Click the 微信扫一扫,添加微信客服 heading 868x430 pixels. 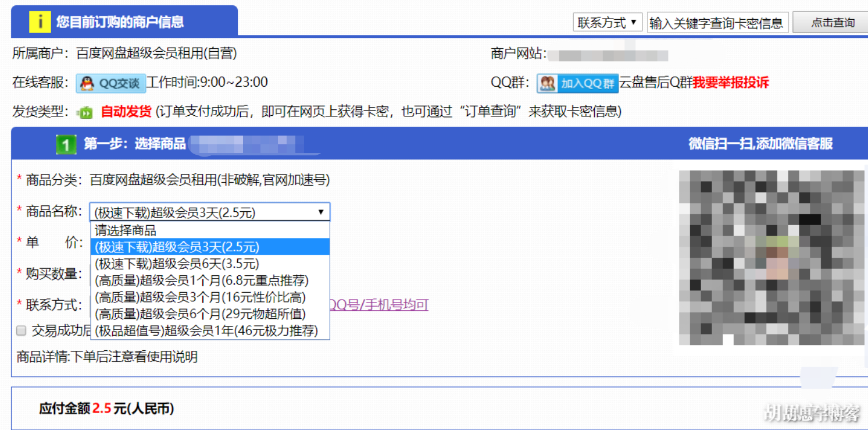click(760, 144)
